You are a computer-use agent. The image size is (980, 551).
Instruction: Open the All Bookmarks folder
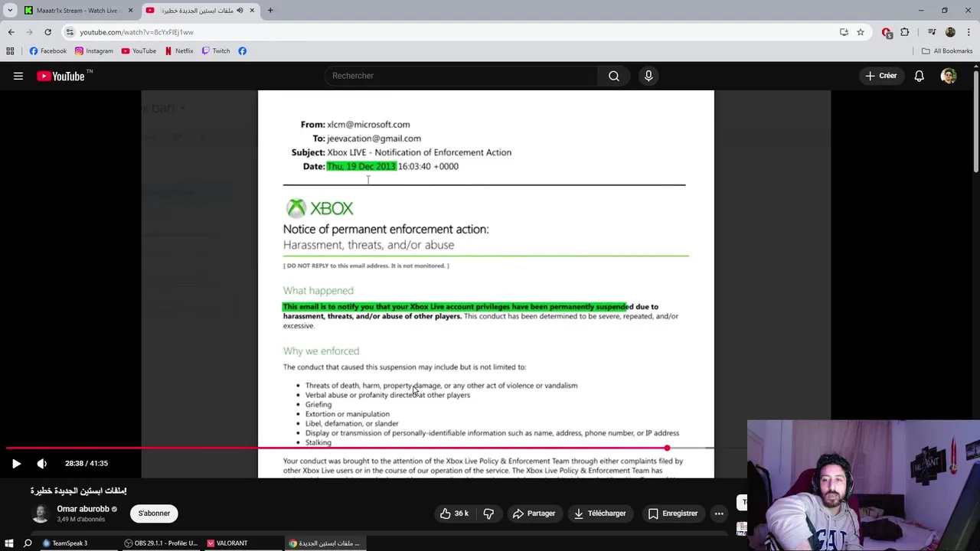pos(947,51)
